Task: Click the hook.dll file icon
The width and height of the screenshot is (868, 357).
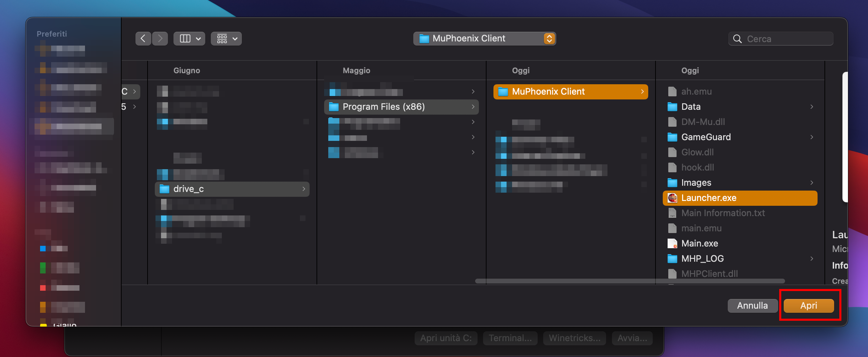Action: tap(672, 167)
